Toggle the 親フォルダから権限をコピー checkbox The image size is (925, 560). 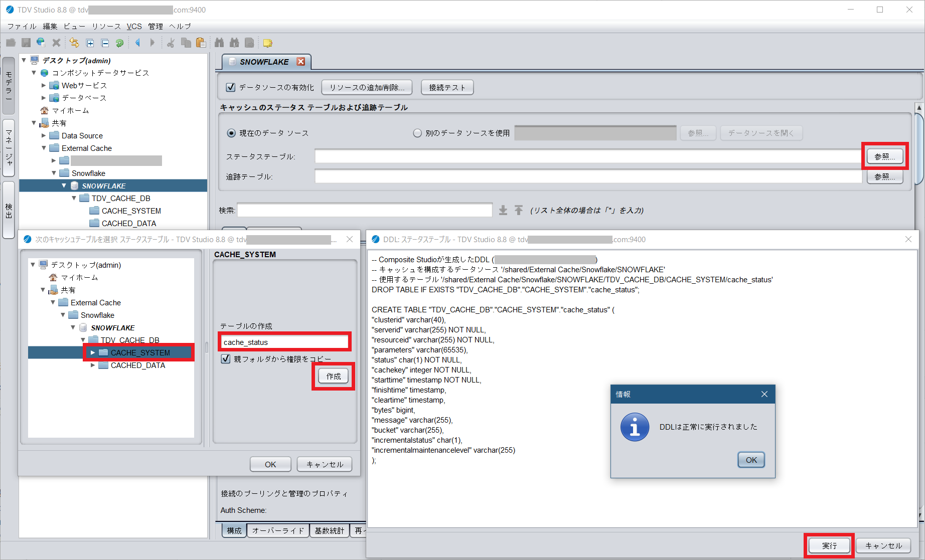(226, 359)
